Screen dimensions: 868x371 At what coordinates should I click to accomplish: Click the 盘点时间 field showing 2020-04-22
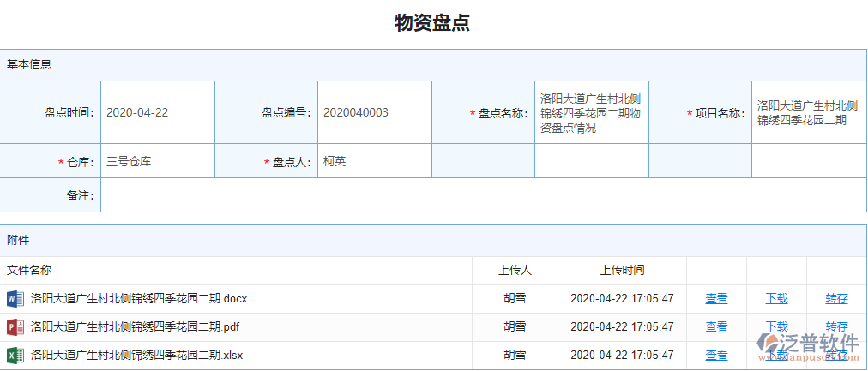pos(157,113)
